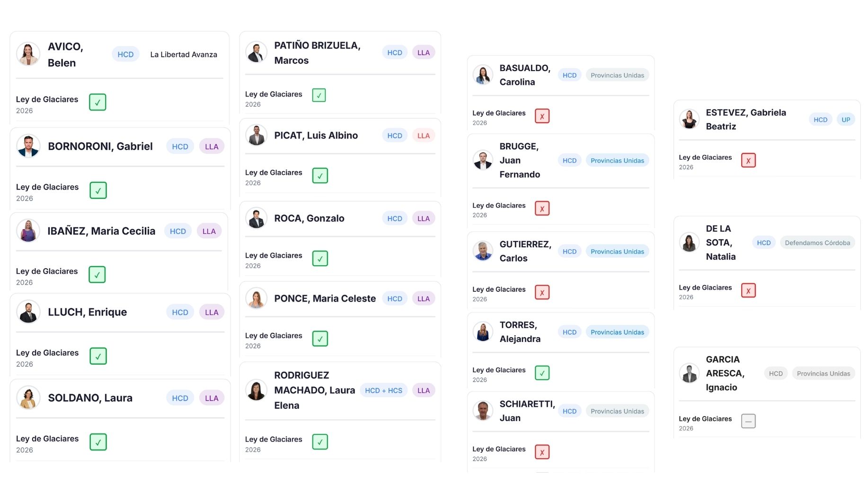Click the green check on RODRIGUEZ MACHADO's vote
Screen dimensions: 868x485
click(320, 441)
